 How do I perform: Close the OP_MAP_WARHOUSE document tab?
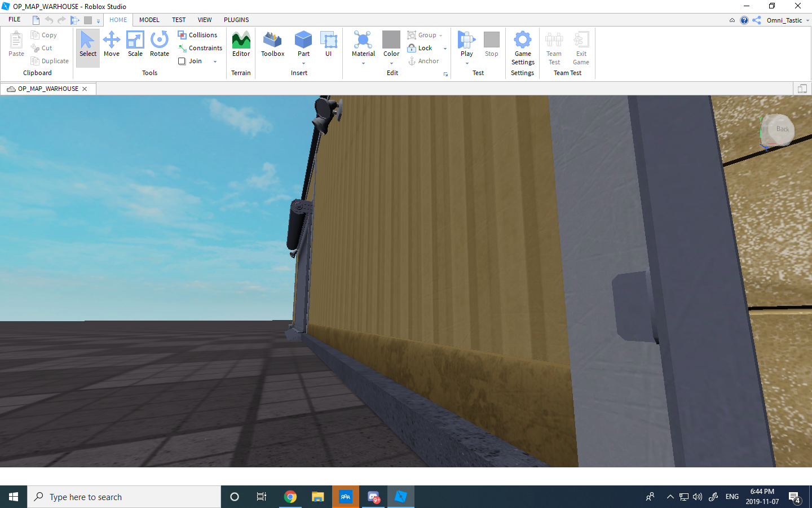tap(85, 89)
